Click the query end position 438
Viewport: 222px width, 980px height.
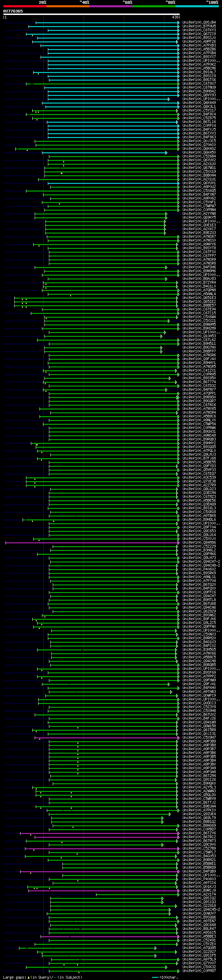click(175, 17)
